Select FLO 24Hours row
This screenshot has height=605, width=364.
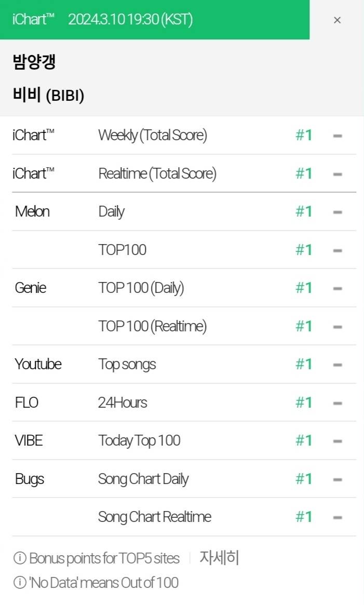click(x=184, y=402)
